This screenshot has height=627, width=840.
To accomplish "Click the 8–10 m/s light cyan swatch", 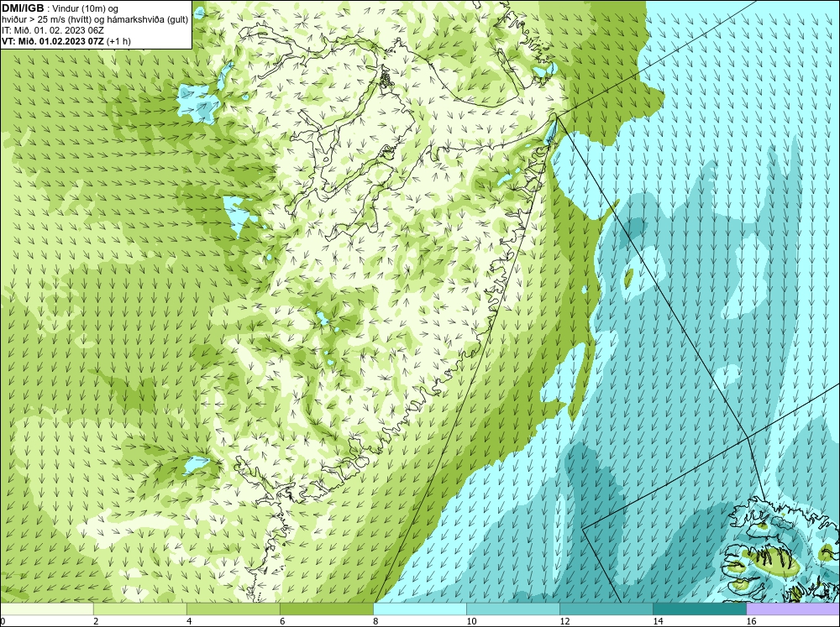I will [420, 609].
